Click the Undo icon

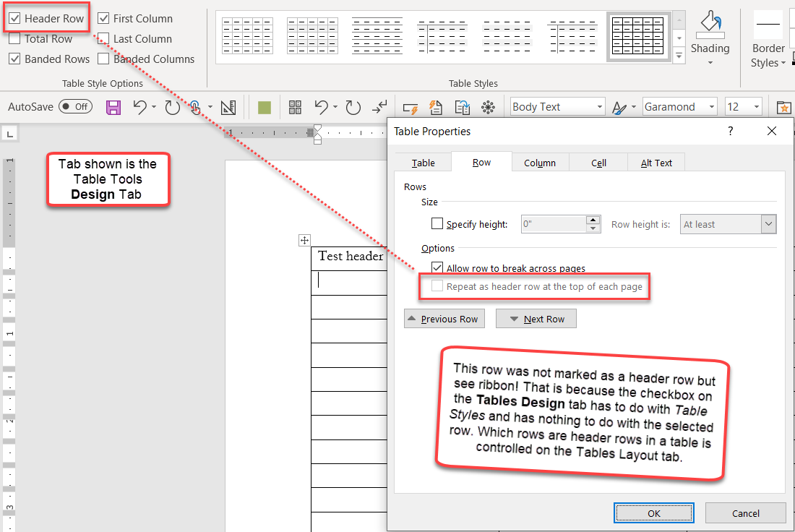[139, 106]
